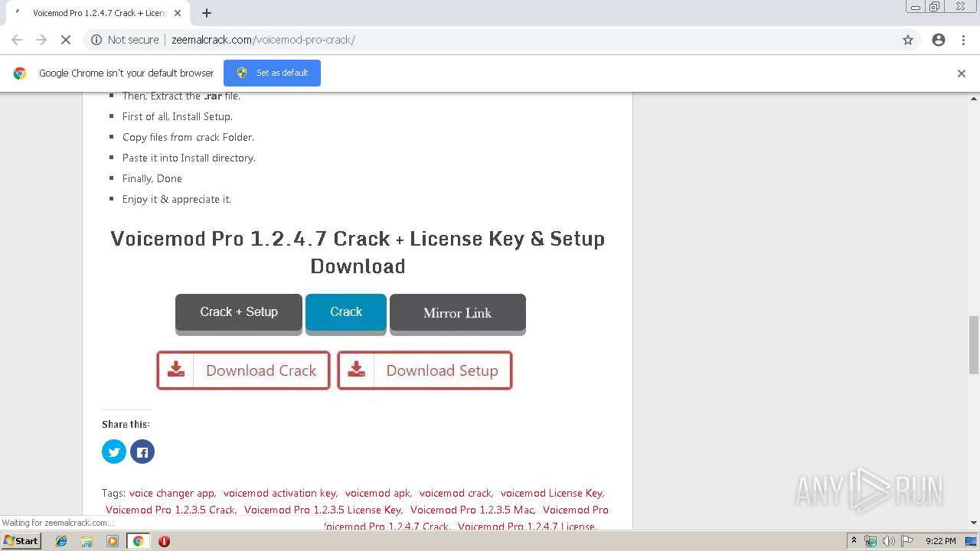980x551 pixels.
Task: Click the network tray icon
Action: (871, 541)
